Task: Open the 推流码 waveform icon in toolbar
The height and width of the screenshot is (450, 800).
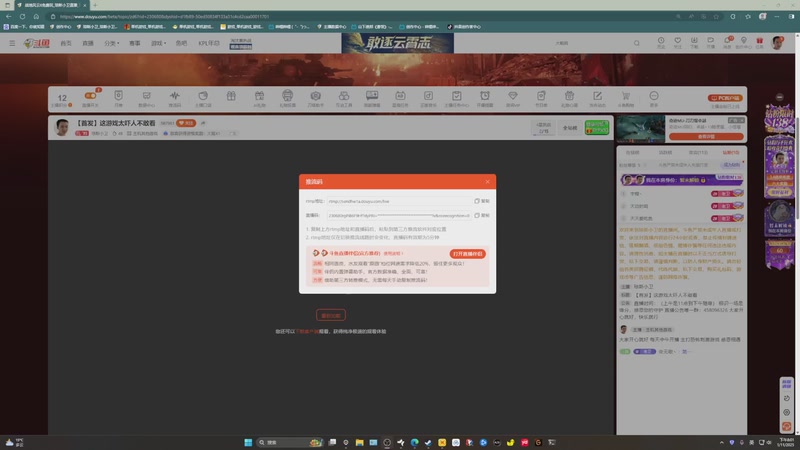Action: click(174, 97)
